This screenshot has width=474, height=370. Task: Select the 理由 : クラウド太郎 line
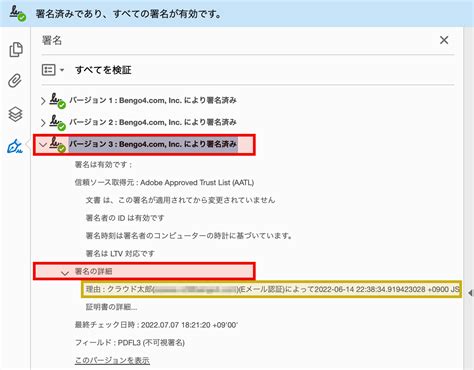pyautogui.click(x=272, y=289)
